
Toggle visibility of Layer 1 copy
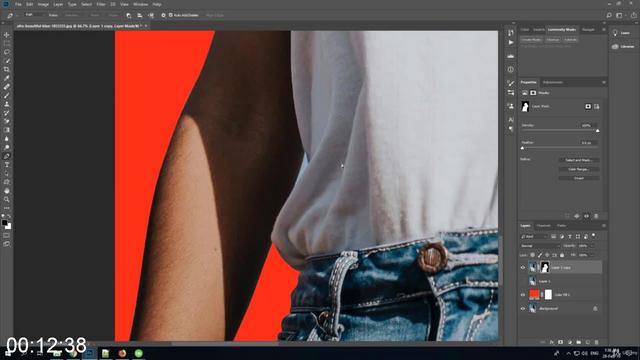coord(523,268)
